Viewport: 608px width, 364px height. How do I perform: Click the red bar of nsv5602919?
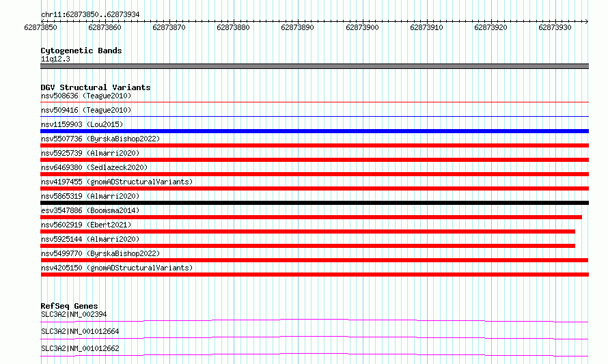[x=307, y=232]
